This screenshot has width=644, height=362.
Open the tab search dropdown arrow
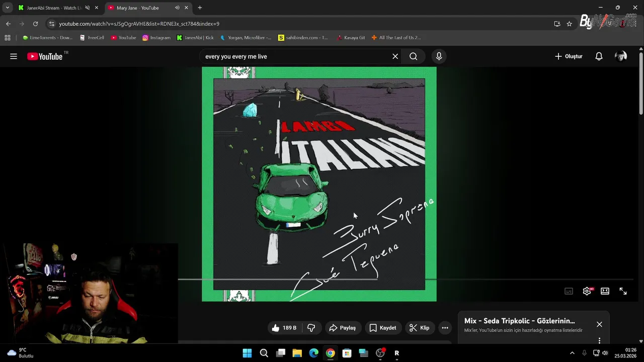click(x=7, y=8)
